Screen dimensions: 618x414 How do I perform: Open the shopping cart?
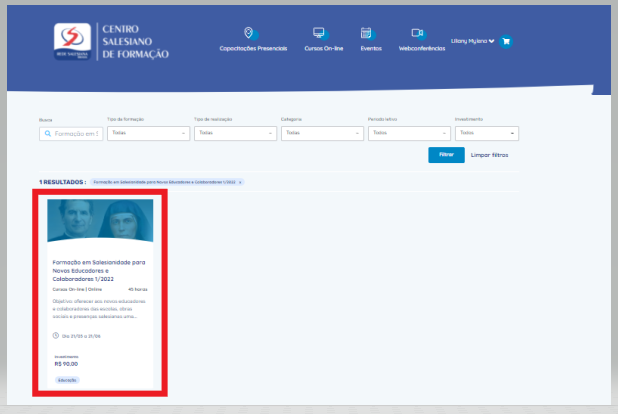506,42
